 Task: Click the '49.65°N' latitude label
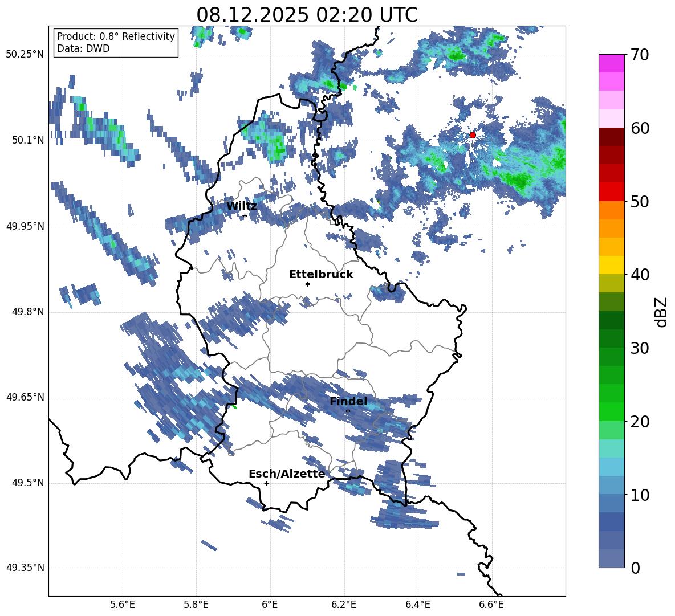[x=25, y=397]
